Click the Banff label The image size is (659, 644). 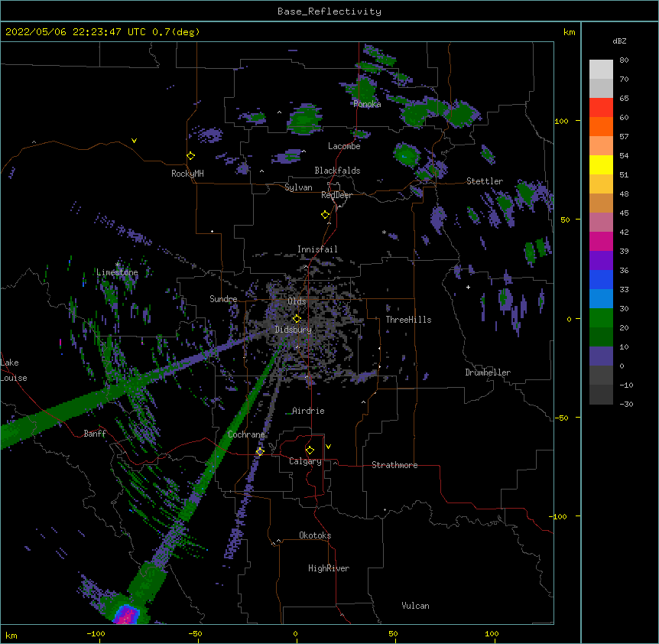(95, 434)
